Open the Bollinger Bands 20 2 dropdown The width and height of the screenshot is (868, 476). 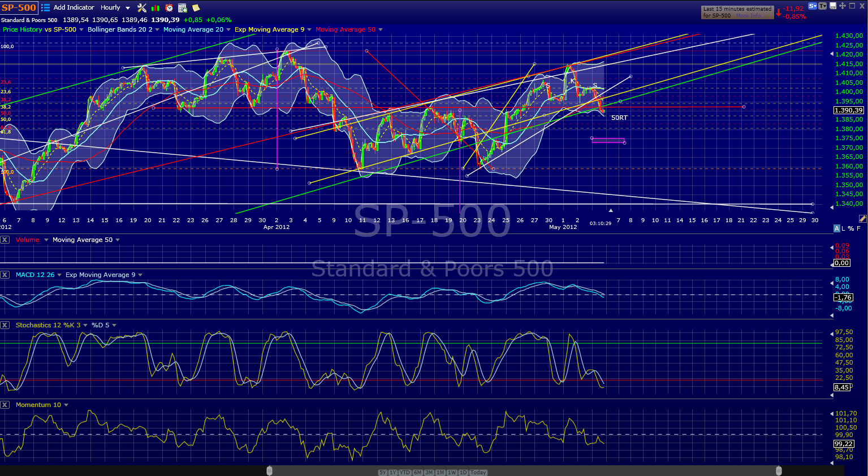point(157,29)
